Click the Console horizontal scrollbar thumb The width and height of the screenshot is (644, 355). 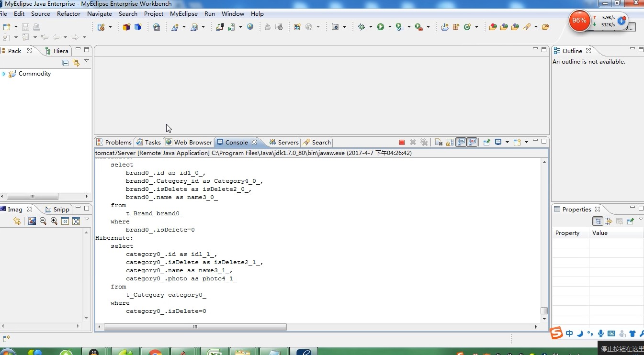coord(195,327)
